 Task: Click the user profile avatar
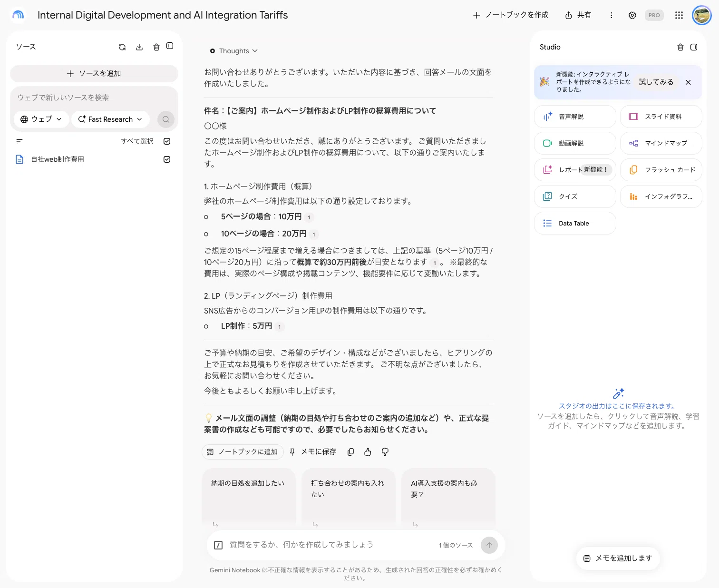[x=701, y=15]
